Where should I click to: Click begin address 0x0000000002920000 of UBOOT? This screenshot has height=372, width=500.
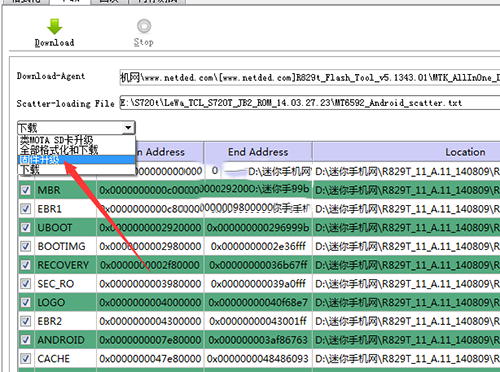pyautogui.click(x=150, y=227)
